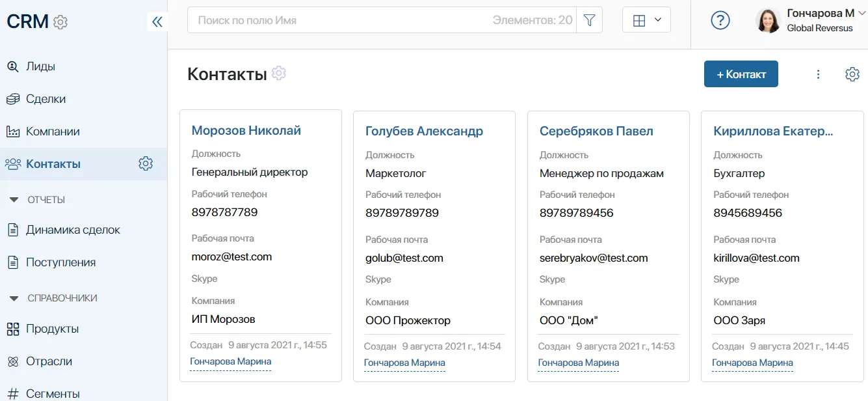Open Динамика сделок via its document icon
The width and height of the screenshot is (868, 401).
[14, 230]
